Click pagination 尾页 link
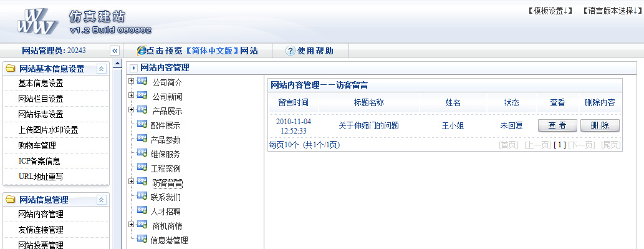Image resolution: width=644 pixels, height=249 pixels. click(x=611, y=145)
